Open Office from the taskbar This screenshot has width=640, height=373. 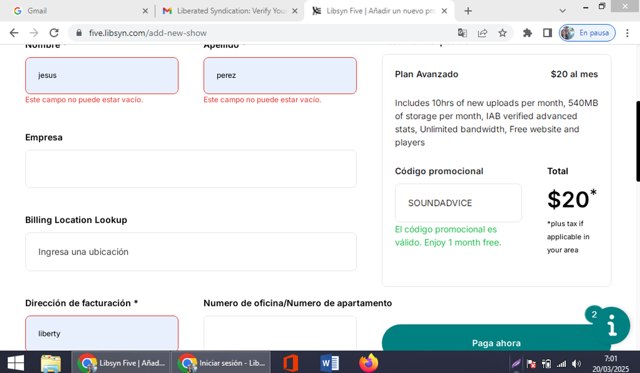(290, 362)
